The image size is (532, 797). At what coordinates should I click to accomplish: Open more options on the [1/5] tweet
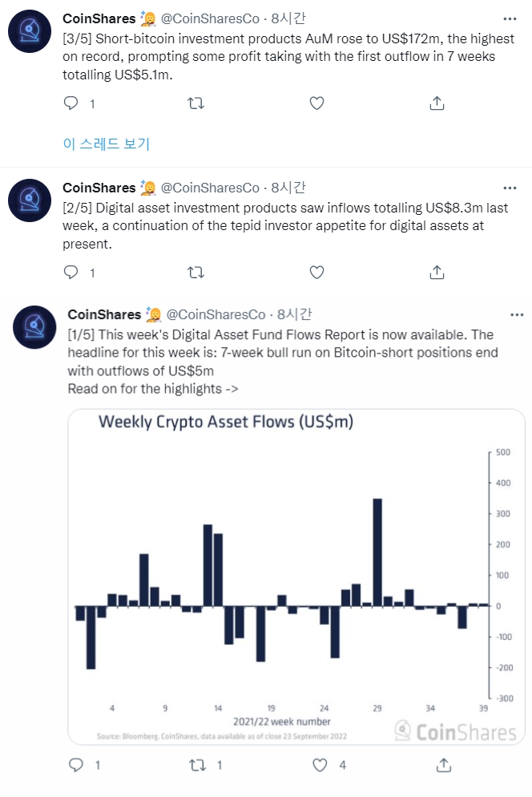point(517,314)
